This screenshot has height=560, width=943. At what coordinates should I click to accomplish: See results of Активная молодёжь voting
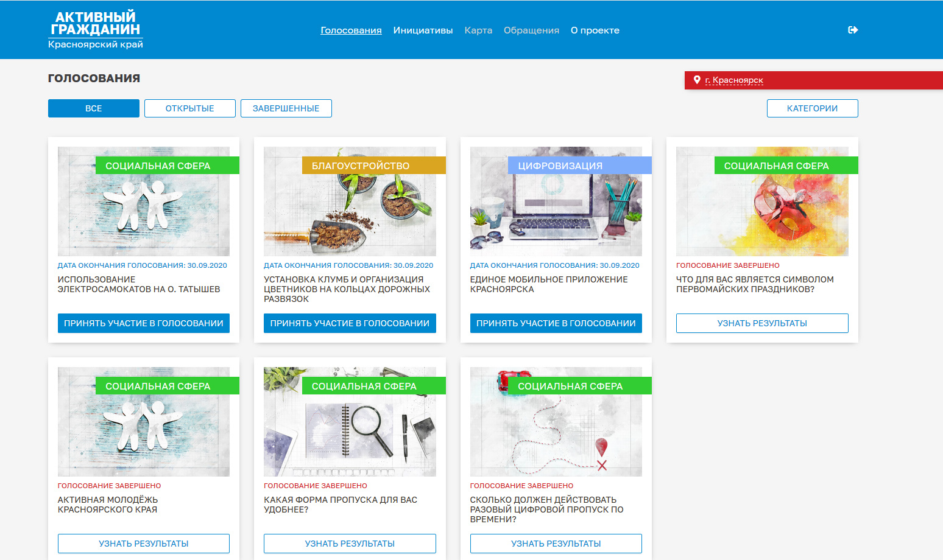(144, 544)
